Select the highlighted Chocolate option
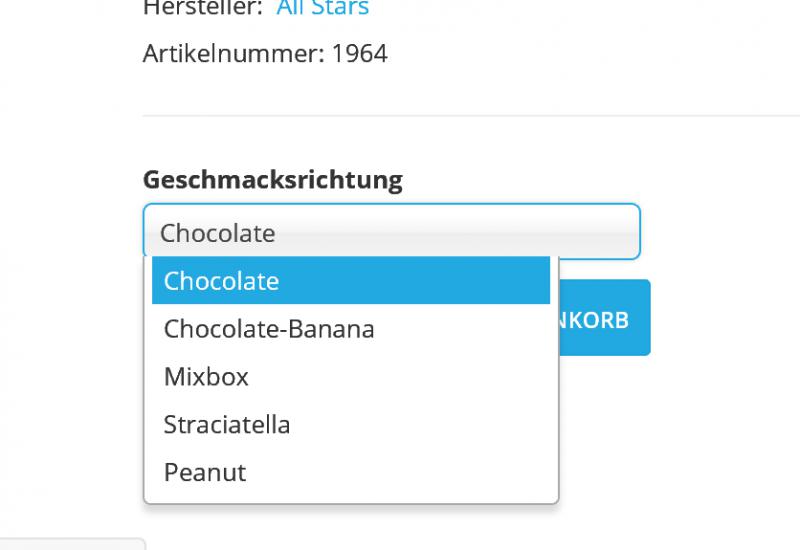Image resolution: width=800 pixels, height=550 pixels. (351, 281)
